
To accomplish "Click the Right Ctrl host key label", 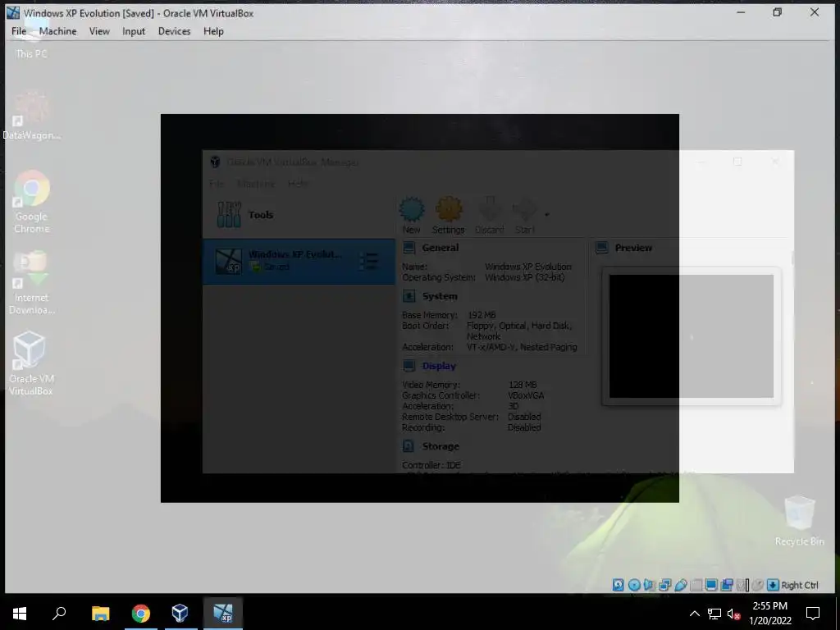I will pyautogui.click(x=799, y=585).
